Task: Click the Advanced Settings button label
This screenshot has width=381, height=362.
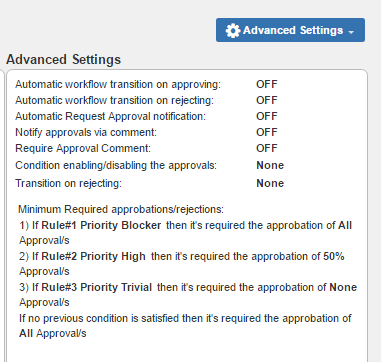Action: point(293,30)
